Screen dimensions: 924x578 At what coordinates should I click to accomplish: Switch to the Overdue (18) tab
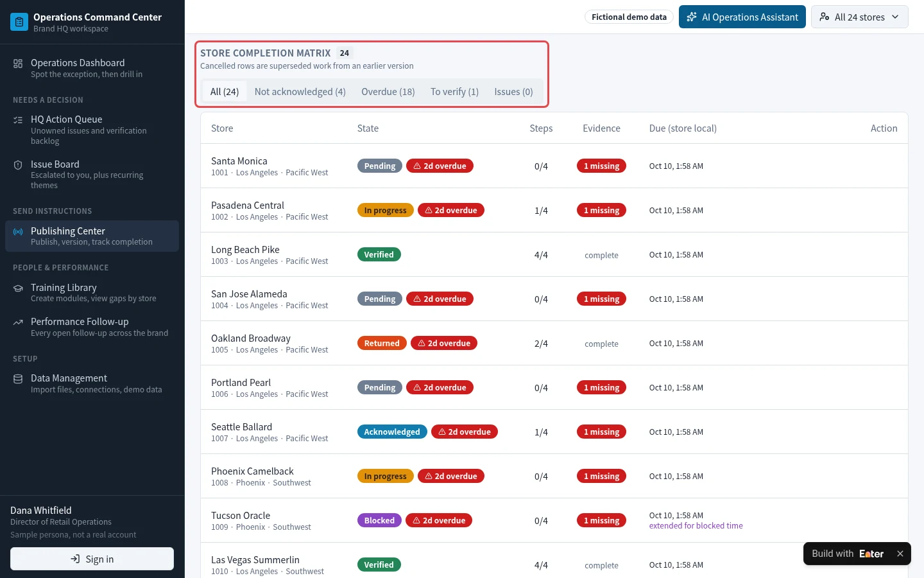(388, 92)
